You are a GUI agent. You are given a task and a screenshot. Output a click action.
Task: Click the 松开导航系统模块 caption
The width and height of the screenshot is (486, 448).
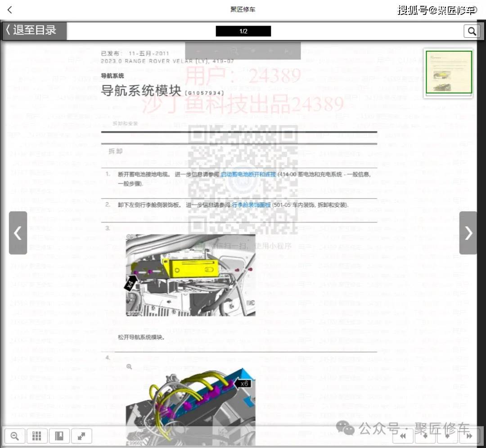tap(141, 337)
